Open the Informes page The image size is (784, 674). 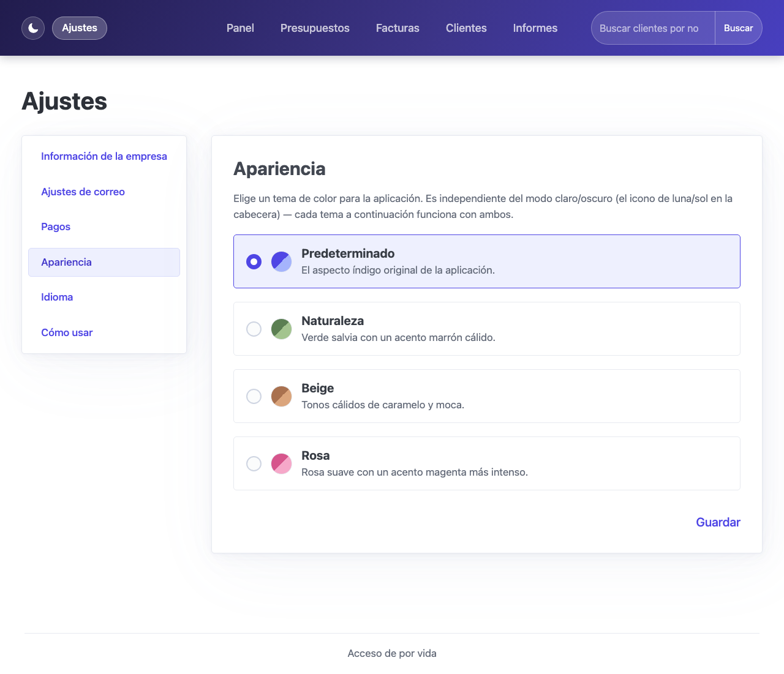point(535,28)
